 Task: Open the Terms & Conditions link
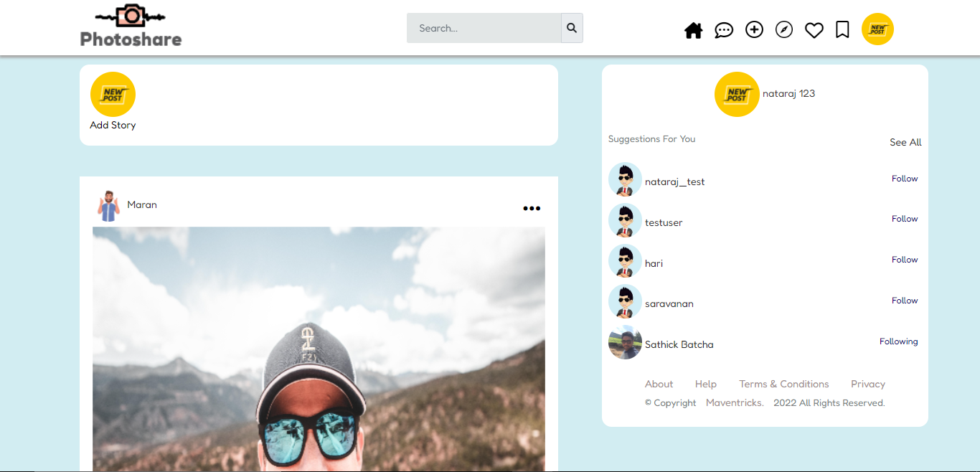click(784, 384)
